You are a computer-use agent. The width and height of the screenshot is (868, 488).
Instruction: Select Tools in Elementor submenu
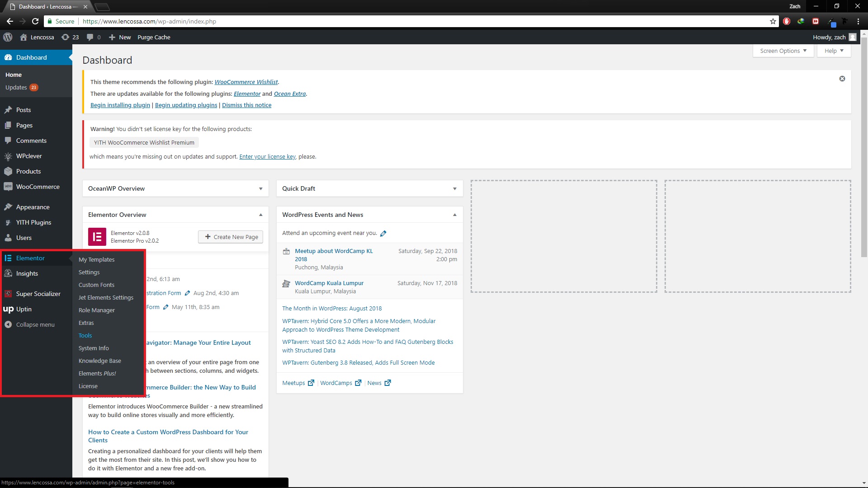(85, 335)
